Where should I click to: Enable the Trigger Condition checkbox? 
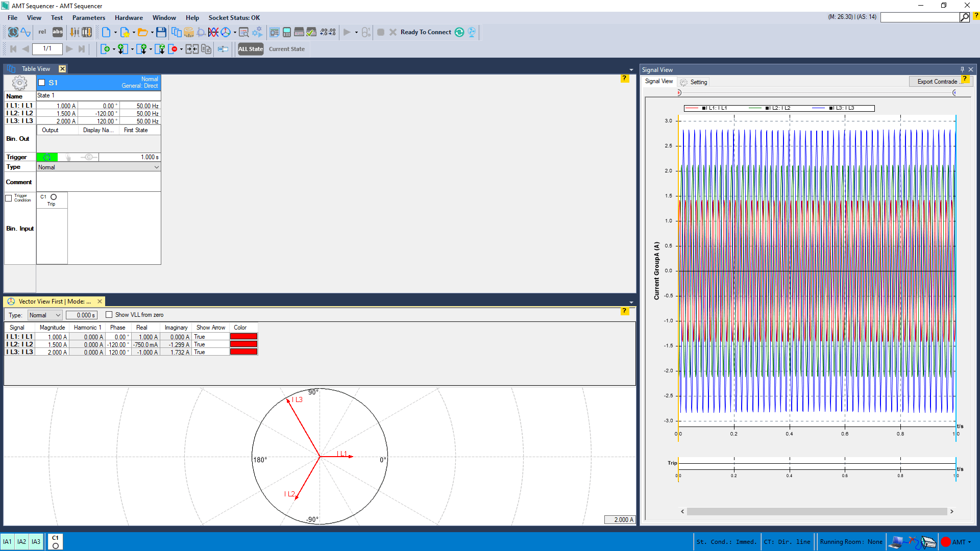click(9, 198)
